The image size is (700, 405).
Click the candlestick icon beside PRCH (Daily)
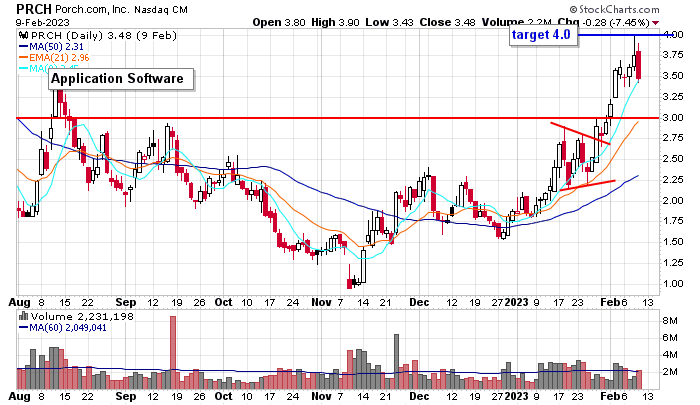pos(24,35)
